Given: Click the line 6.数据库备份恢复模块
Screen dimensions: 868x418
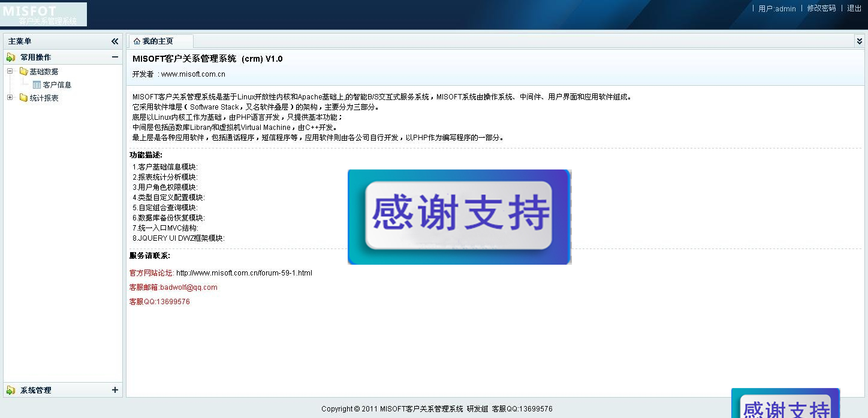Looking at the screenshot, I should pyautogui.click(x=168, y=218).
